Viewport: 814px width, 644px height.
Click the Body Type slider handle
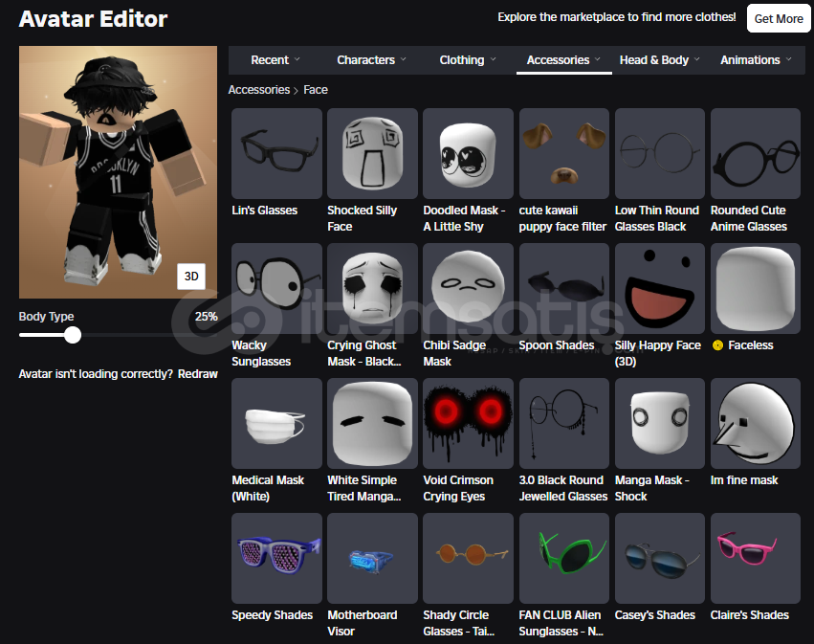point(73,335)
